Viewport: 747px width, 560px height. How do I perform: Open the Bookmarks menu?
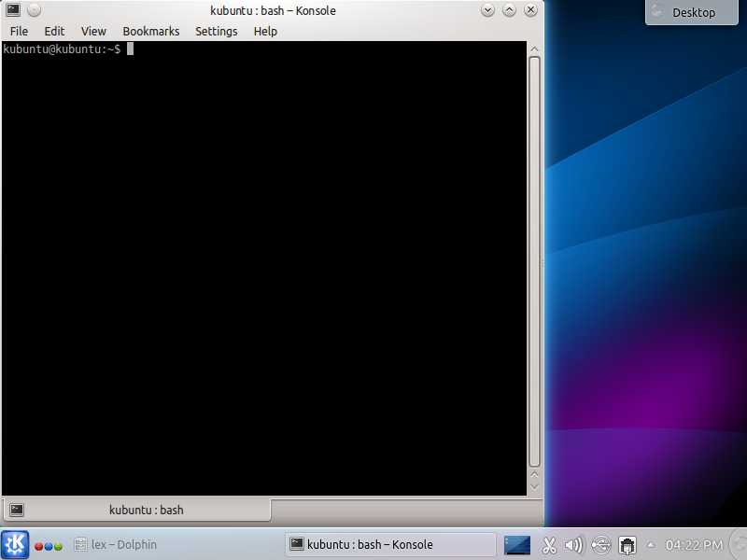(150, 31)
